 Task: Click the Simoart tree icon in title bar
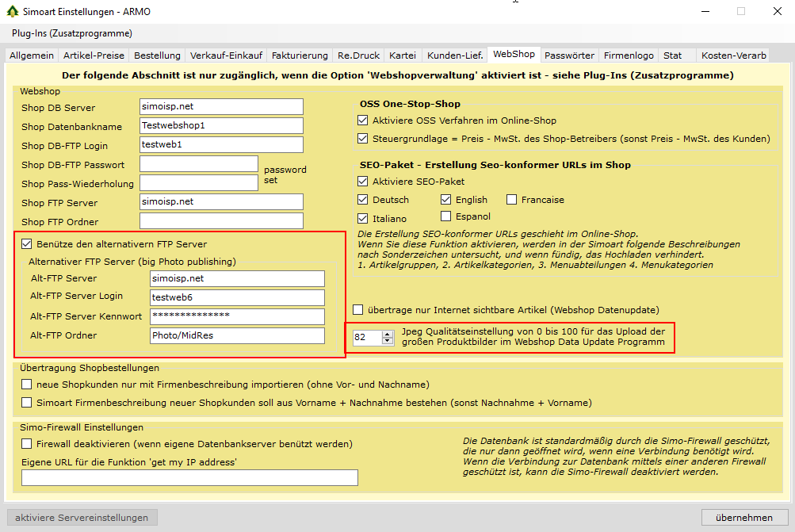12,11
